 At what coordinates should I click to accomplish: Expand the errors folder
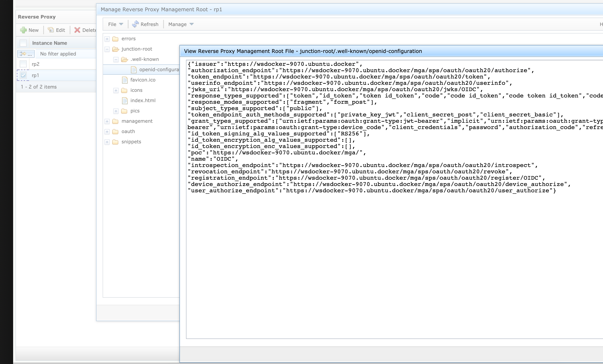pyautogui.click(x=107, y=39)
